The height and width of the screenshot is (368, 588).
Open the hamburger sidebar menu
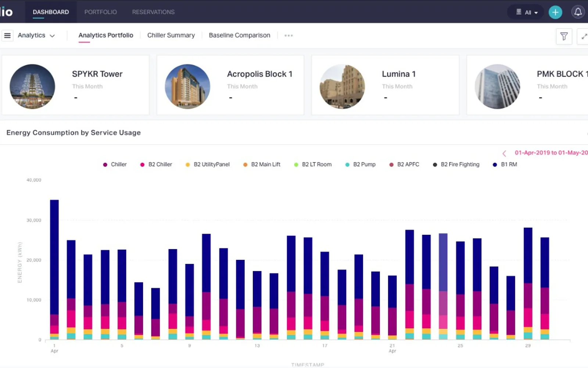[x=7, y=35]
